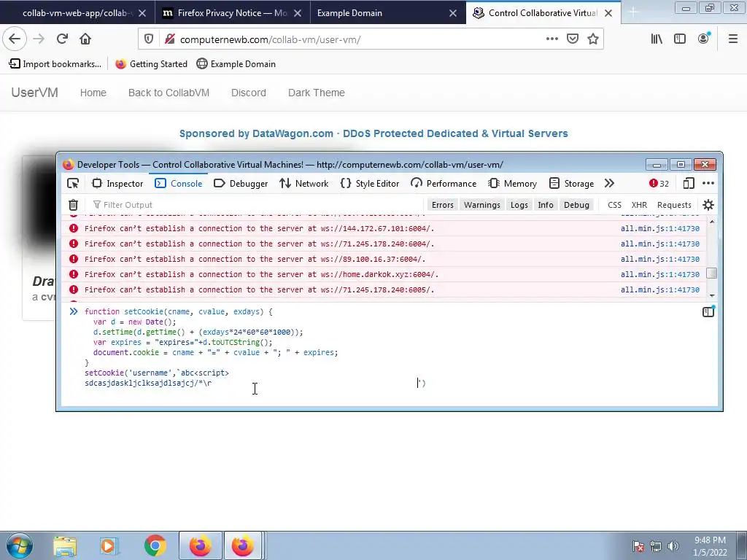Select the Console panel tab
This screenshot has height=560, width=747.
(179, 183)
